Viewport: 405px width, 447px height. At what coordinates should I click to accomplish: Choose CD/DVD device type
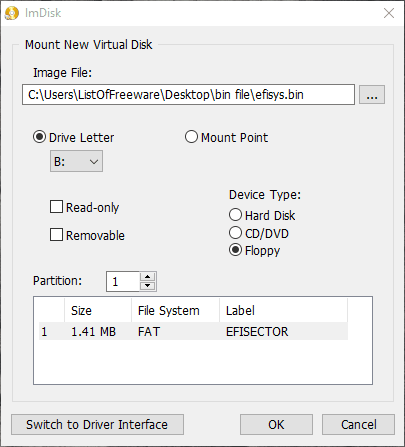pyautogui.click(x=235, y=233)
